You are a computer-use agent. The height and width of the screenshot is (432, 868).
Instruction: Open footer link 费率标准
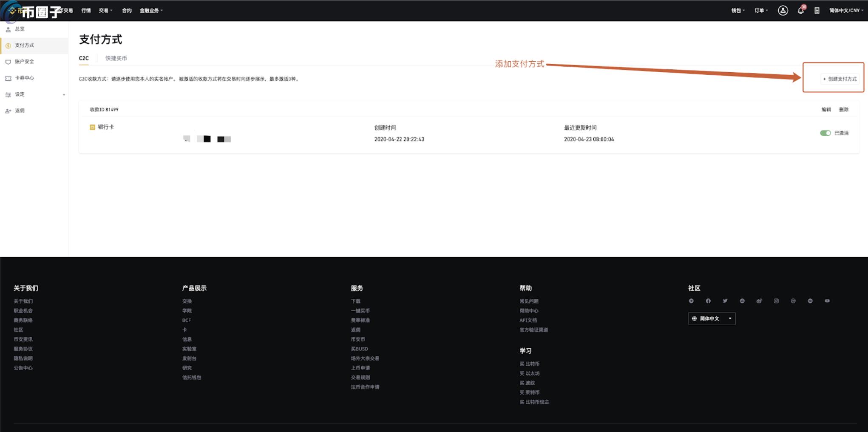click(360, 320)
